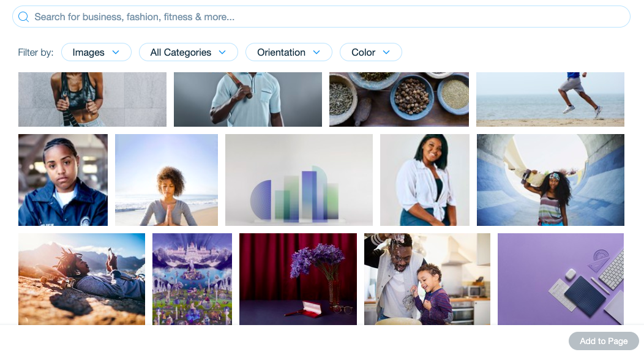Open the Images filter dropdown
Image resolution: width=644 pixels, height=352 pixels.
pyautogui.click(x=96, y=52)
